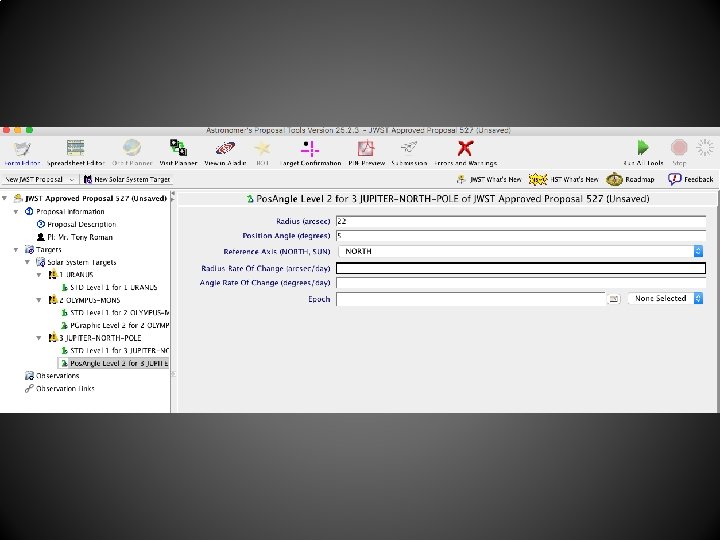Click the 3 JUPITER-NORTH-POLE target icon
Screen dimensions: 720x540
click(x=53, y=338)
